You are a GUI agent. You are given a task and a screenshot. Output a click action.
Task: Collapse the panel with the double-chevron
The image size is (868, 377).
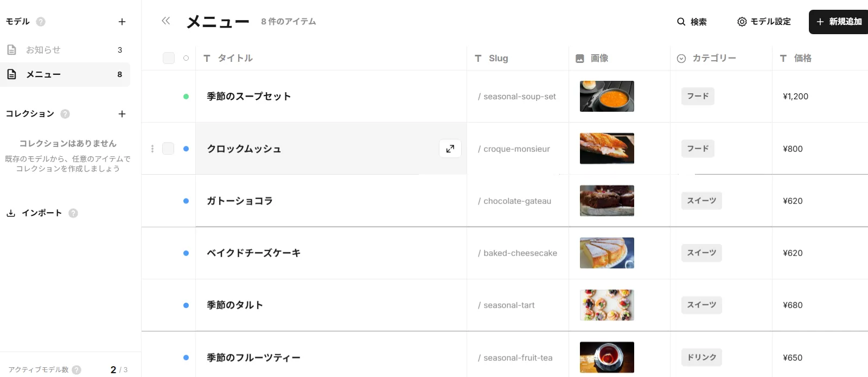point(165,21)
